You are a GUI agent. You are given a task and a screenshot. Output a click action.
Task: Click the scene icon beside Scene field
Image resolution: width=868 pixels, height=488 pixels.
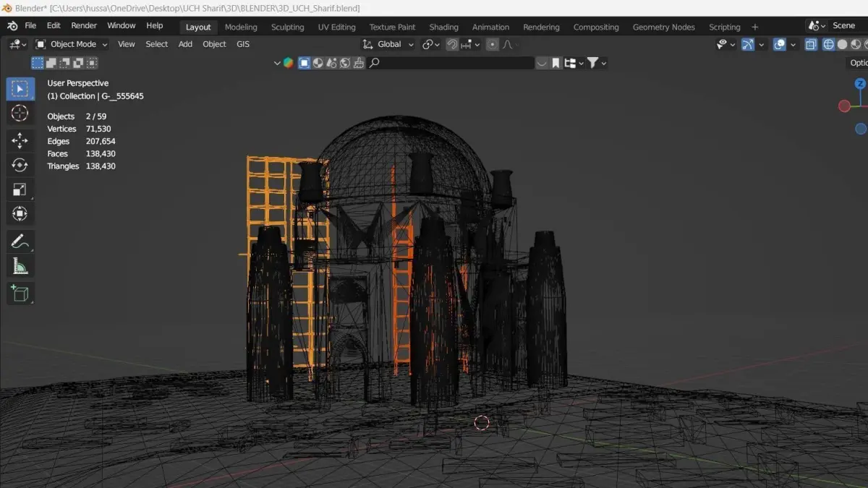(x=817, y=26)
